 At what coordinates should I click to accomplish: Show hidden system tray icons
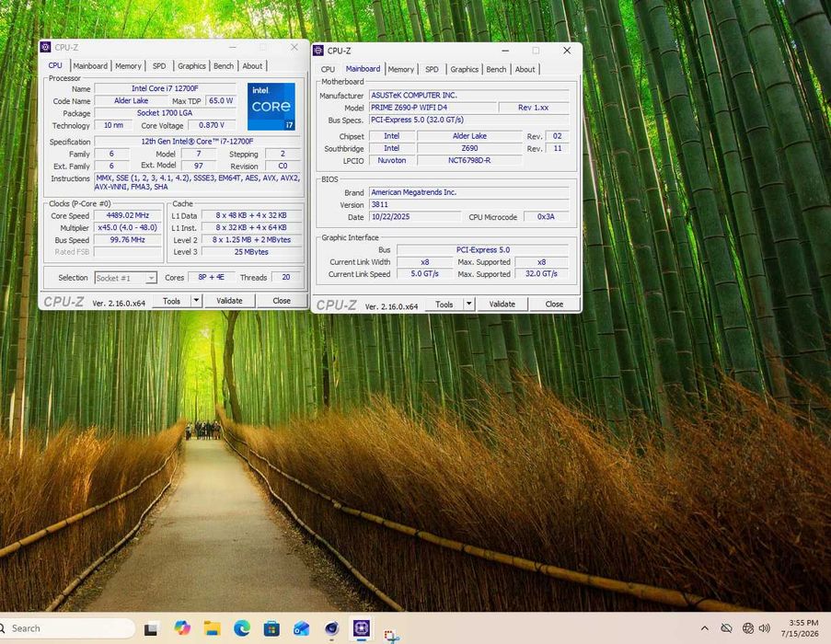click(705, 628)
